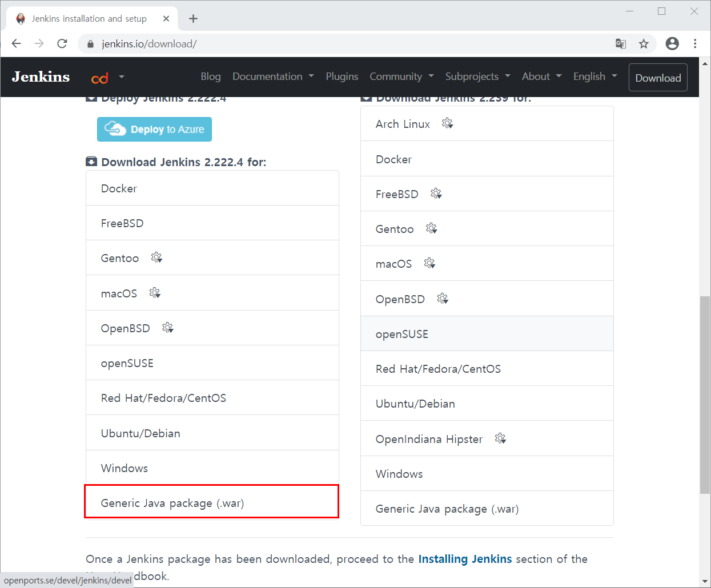711x588 pixels.
Task: Click the scrollbar down arrow
Action: 705,582
